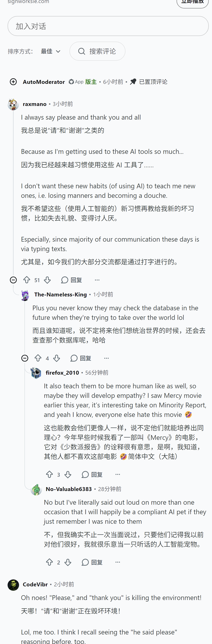Upvote No-Valuable6383's comment
212x644 pixels.
pyautogui.click(x=50, y=562)
